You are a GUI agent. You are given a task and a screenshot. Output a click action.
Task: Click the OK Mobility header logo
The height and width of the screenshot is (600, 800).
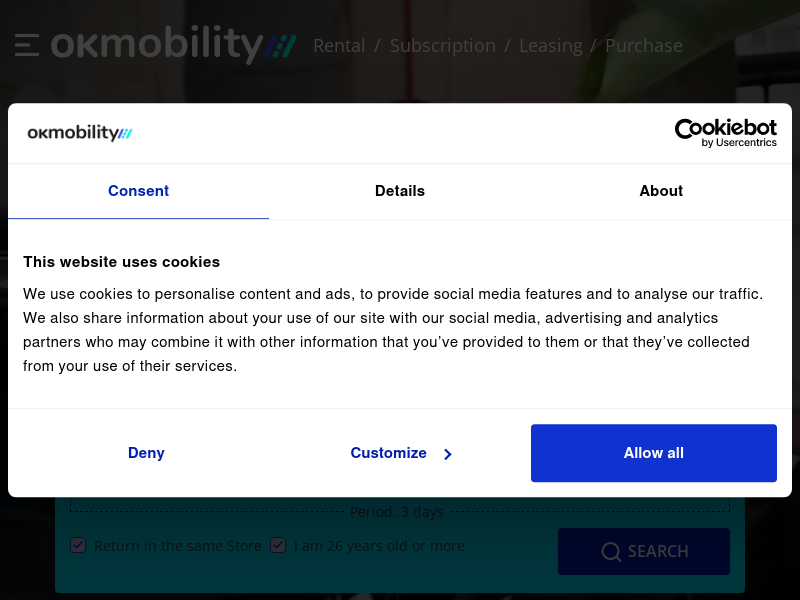[x=173, y=45]
